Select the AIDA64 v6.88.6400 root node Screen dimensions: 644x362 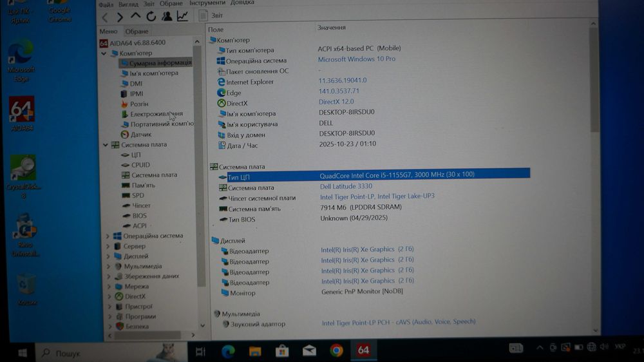(x=133, y=43)
